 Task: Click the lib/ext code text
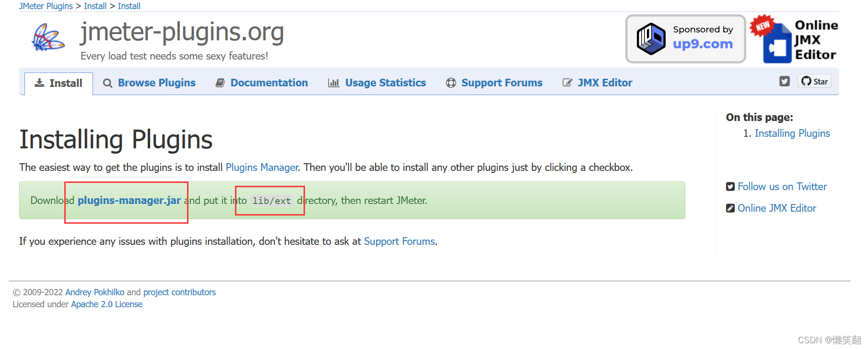(272, 201)
